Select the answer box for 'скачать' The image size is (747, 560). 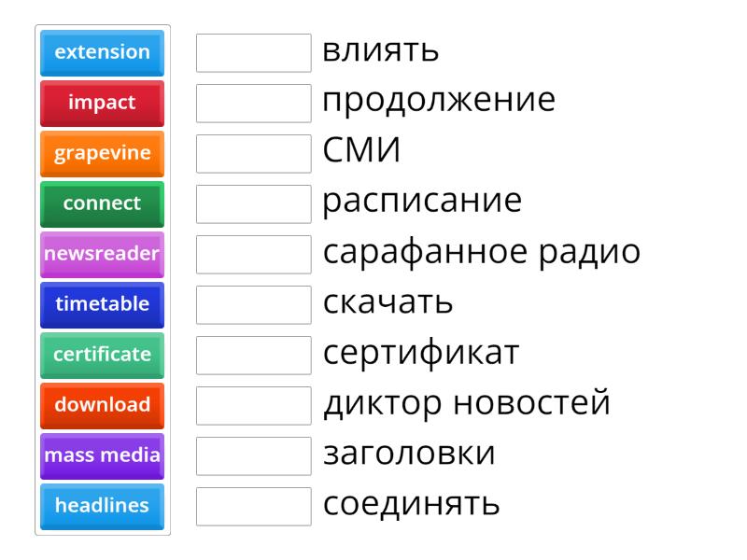coord(254,305)
